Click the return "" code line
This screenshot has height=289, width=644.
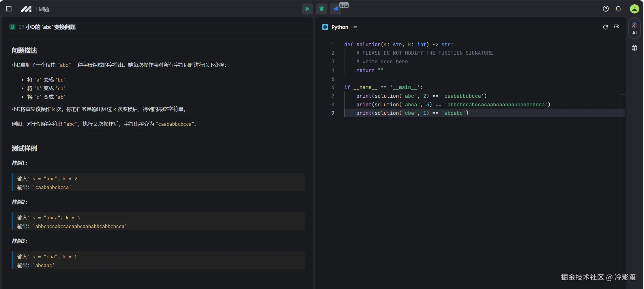[x=370, y=70]
